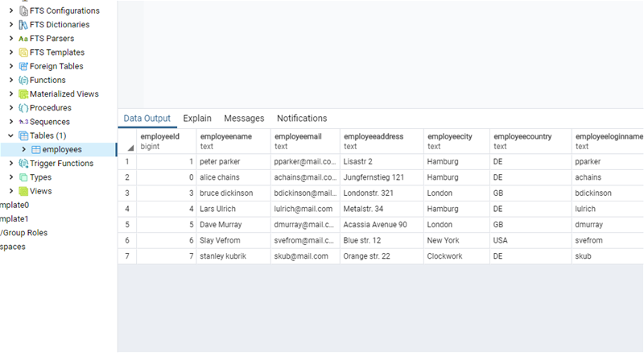The height and width of the screenshot is (353, 644).
Task: Click the Functions node icon
Action: [23, 80]
